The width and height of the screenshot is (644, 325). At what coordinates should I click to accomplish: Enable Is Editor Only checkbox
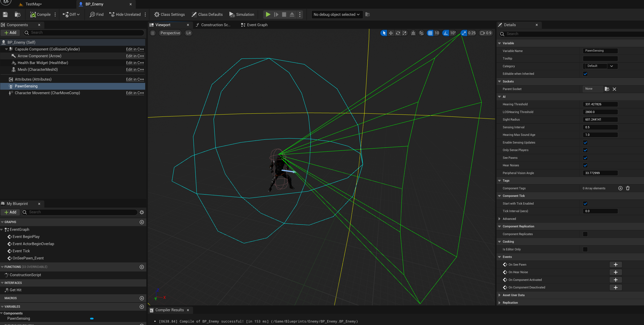[x=585, y=249]
